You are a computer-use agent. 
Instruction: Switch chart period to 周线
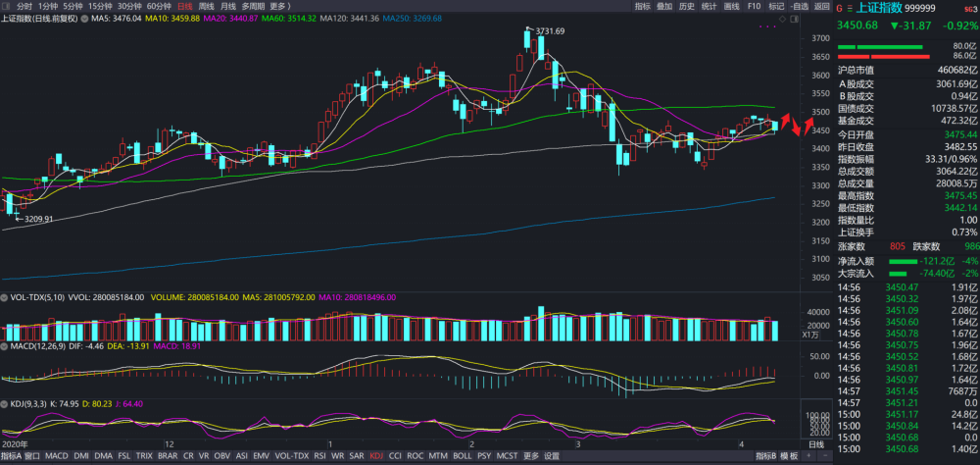click(206, 6)
